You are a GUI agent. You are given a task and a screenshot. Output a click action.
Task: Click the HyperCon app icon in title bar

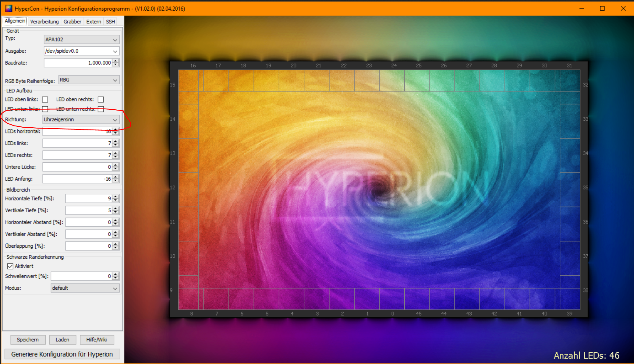(9, 9)
